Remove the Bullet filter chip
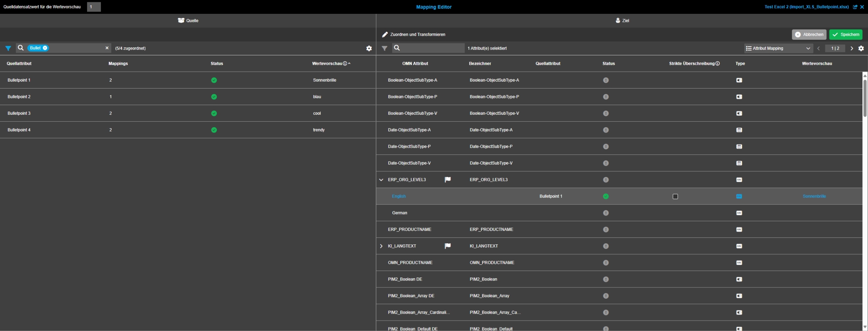Image resolution: width=868 pixels, height=331 pixels. pos(45,48)
